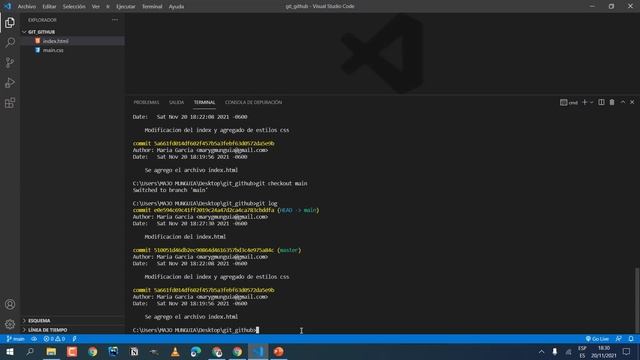This screenshot has width=640, height=360.
Task: Open Microsoft Edge from the taskbar
Action: 196,351
